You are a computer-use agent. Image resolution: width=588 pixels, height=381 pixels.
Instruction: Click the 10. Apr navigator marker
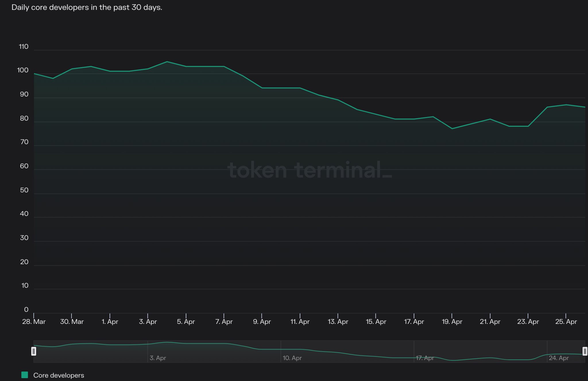pyautogui.click(x=292, y=358)
